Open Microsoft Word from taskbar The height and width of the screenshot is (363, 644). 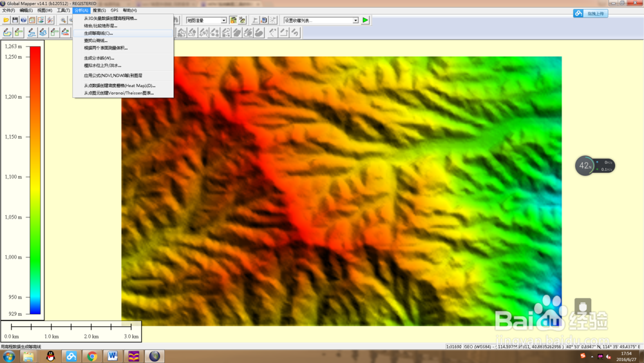coord(113,357)
